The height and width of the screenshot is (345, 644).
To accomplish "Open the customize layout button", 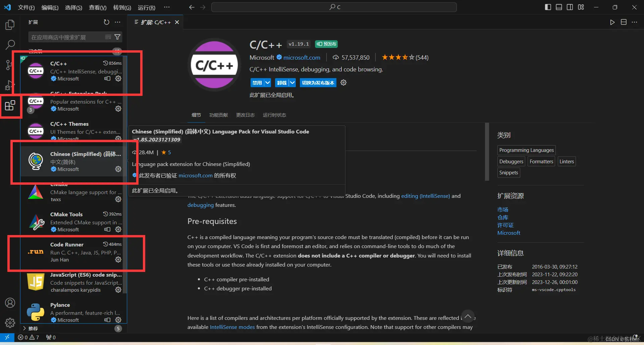I will click(x=581, y=7).
